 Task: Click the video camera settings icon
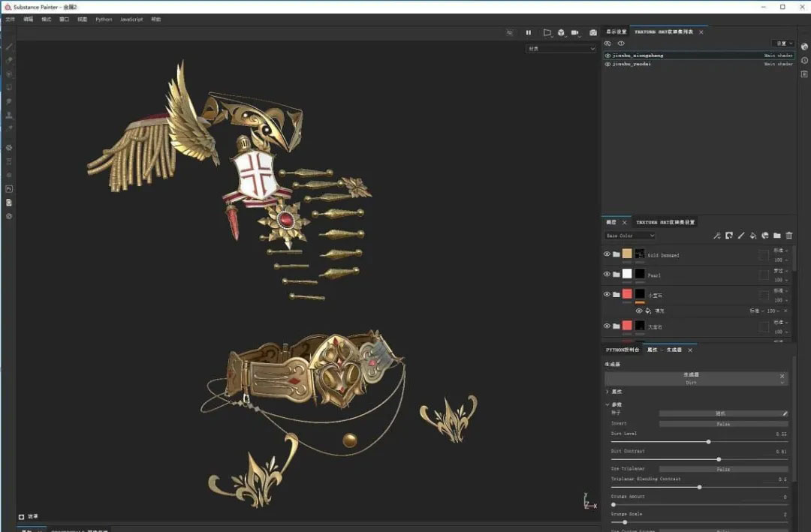(x=575, y=32)
